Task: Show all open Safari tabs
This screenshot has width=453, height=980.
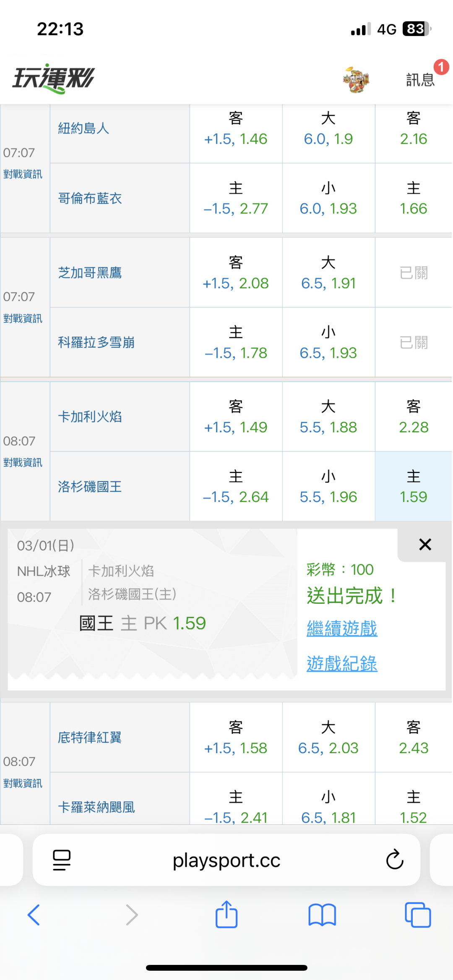Action: pos(418,915)
